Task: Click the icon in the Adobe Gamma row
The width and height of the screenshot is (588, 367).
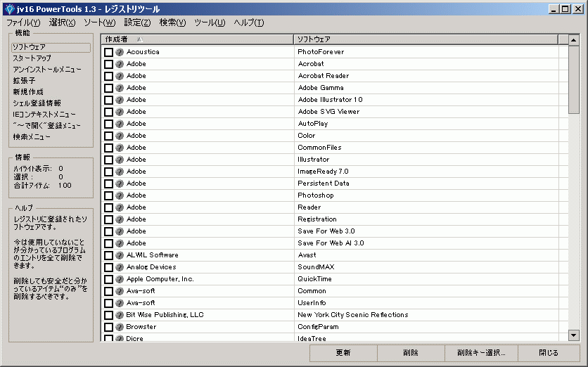Action: [x=120, y=88]
